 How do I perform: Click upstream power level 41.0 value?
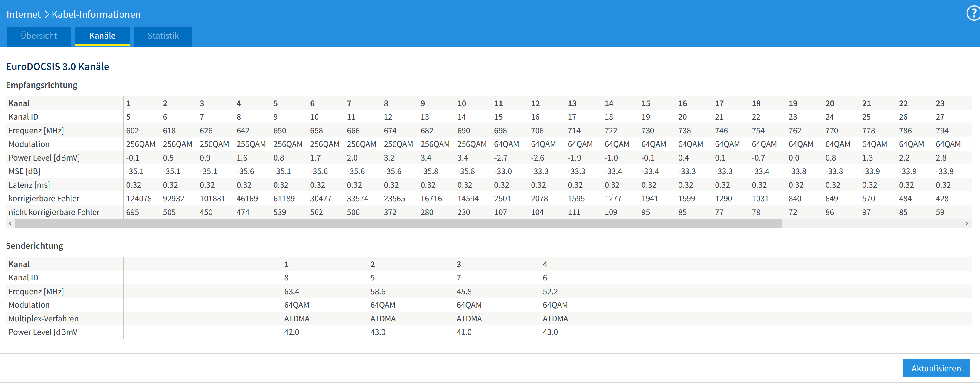click(464, 332)
